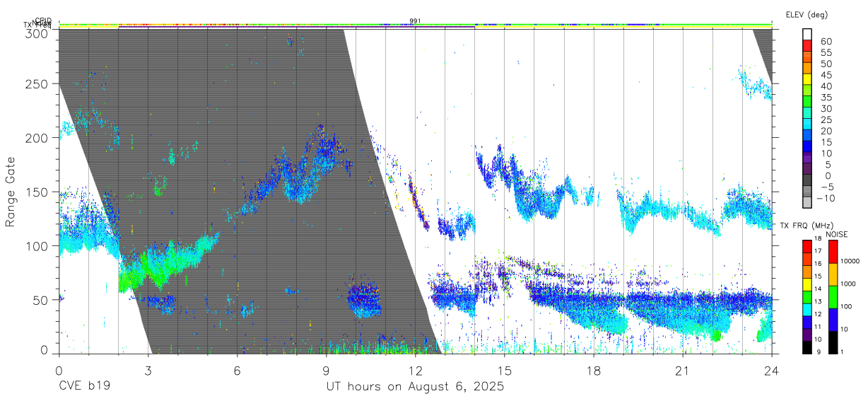This screenshot has height=401, width=868.
Task: Pick the yellow ELEV swatch near 45
Action: 807,79
